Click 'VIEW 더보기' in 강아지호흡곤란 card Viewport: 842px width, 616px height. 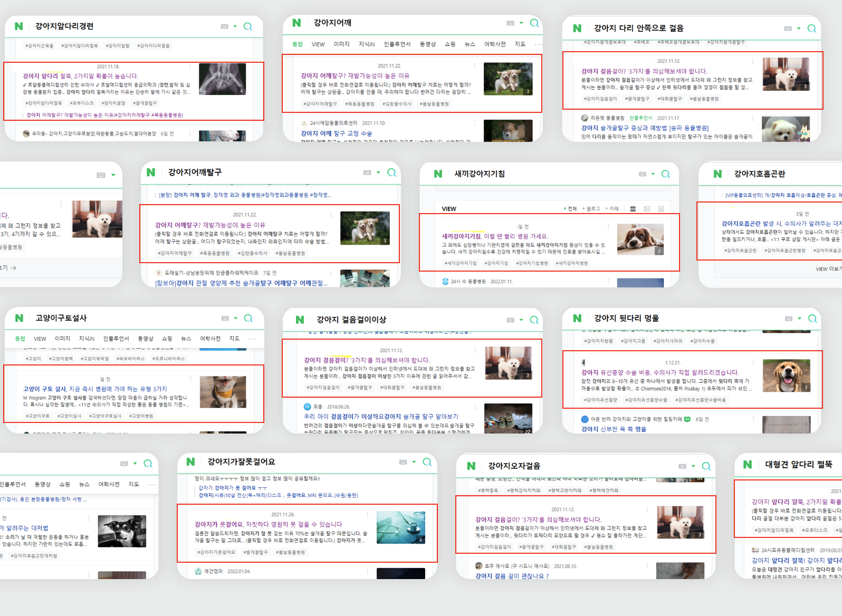coord(828,269)
